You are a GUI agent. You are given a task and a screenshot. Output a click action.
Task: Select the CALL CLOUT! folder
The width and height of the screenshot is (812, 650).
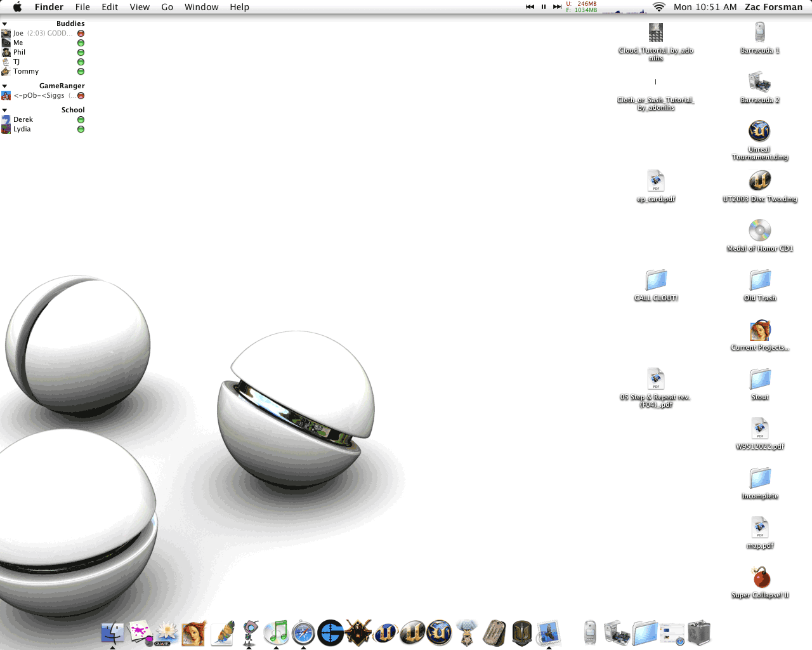tap(656, 285)
